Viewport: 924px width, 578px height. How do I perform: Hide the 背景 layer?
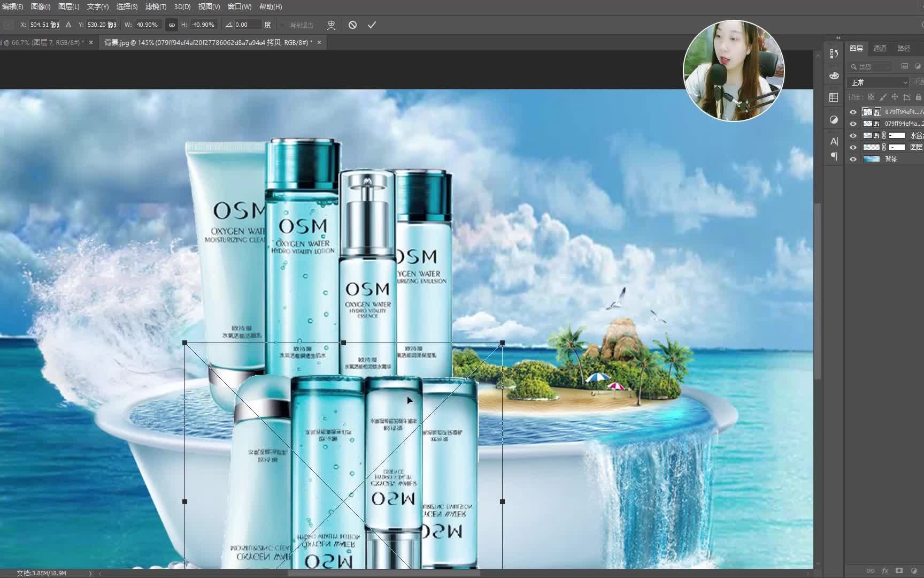point(853,159)
